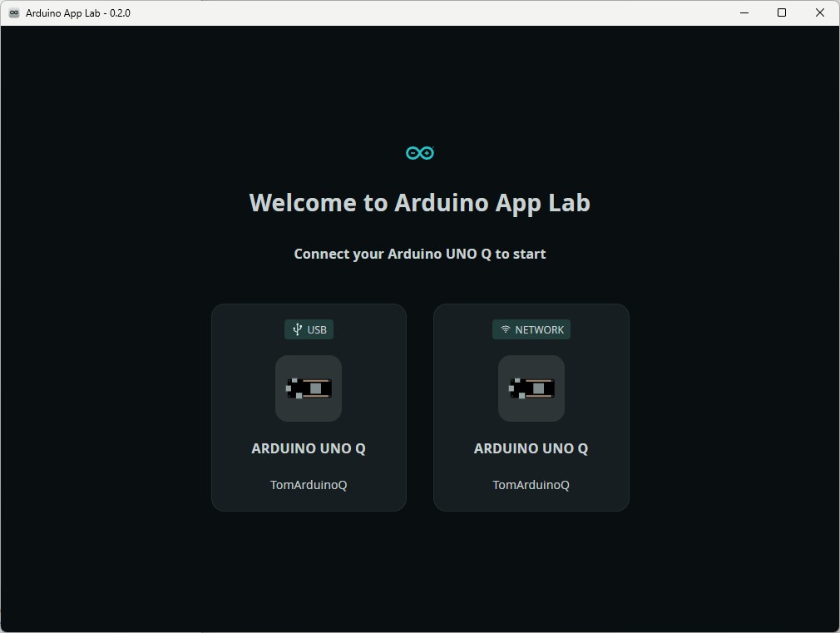
Task: Click the USB connector icon on the left card
Action: pos(296,329)
